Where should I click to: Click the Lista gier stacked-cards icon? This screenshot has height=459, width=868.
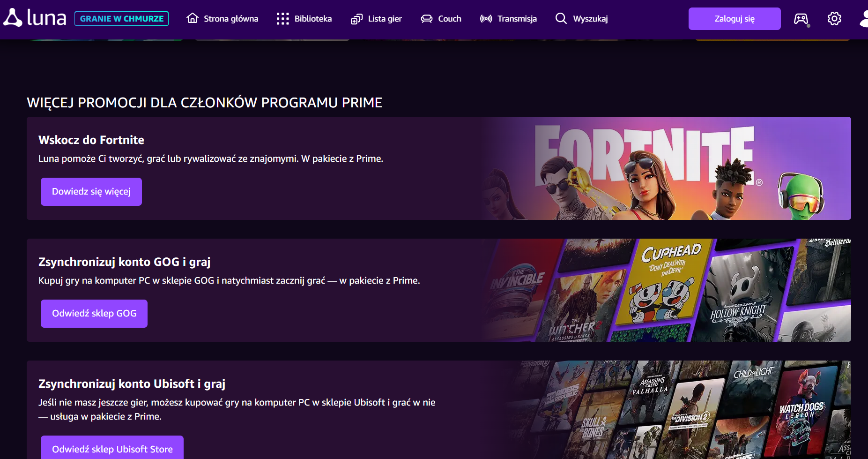click(356, 19)
